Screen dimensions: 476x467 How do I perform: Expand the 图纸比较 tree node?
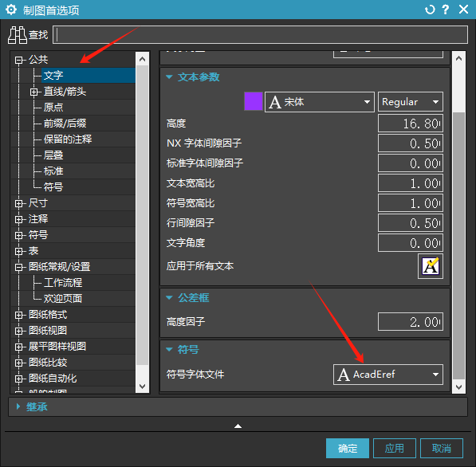pyautogui.click(x=19, y=363)
